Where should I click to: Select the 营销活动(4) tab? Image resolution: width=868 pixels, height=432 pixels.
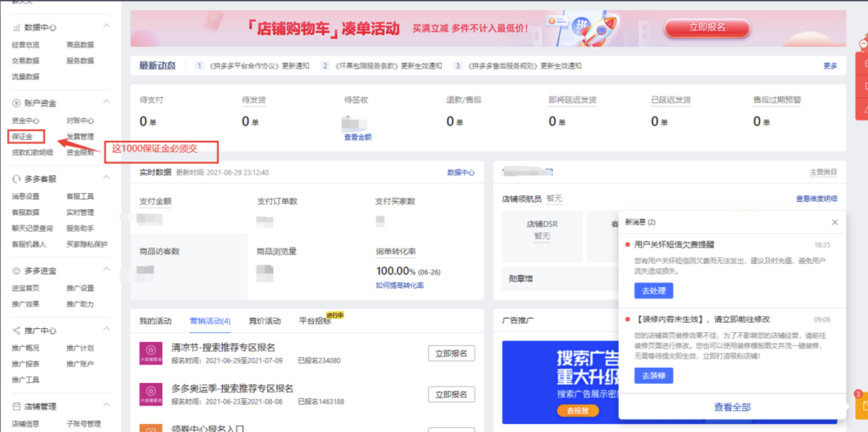(210, 321)
